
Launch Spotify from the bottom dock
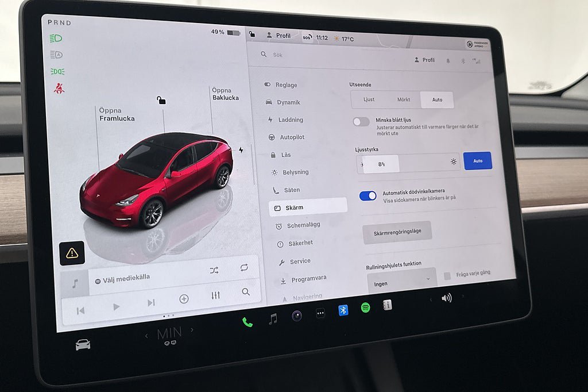(x=365, y=308)
